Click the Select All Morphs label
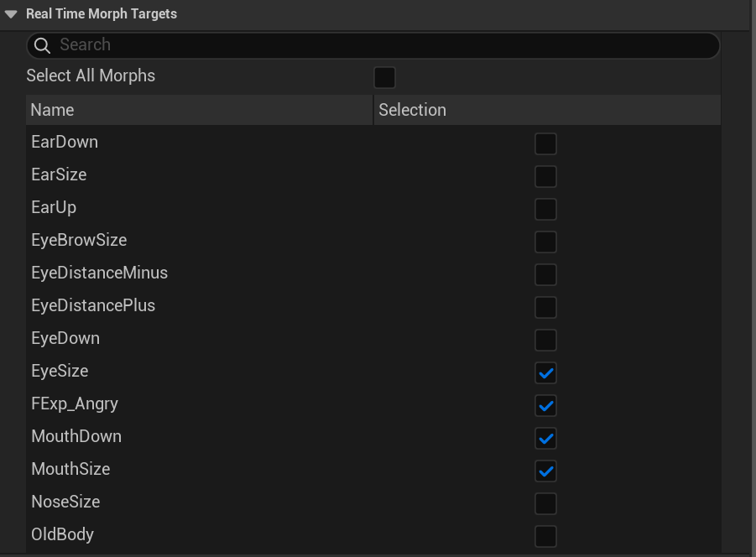Screen dimensions: 756x557 coord(91,76)
